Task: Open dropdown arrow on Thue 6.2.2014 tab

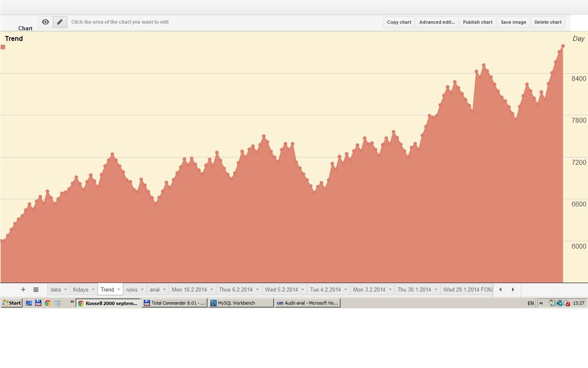Action: click(x=257, y=289)
